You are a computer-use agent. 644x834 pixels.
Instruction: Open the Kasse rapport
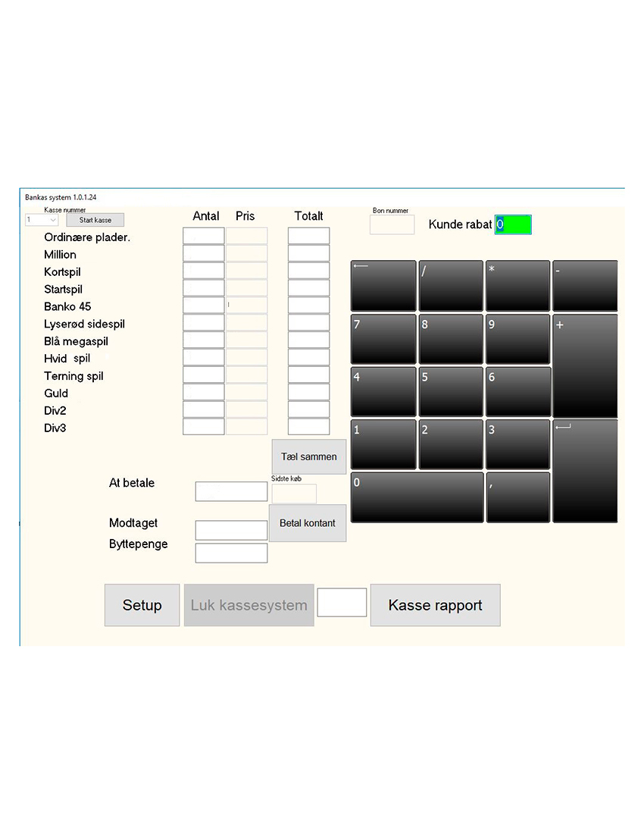(x=435, y=605)
